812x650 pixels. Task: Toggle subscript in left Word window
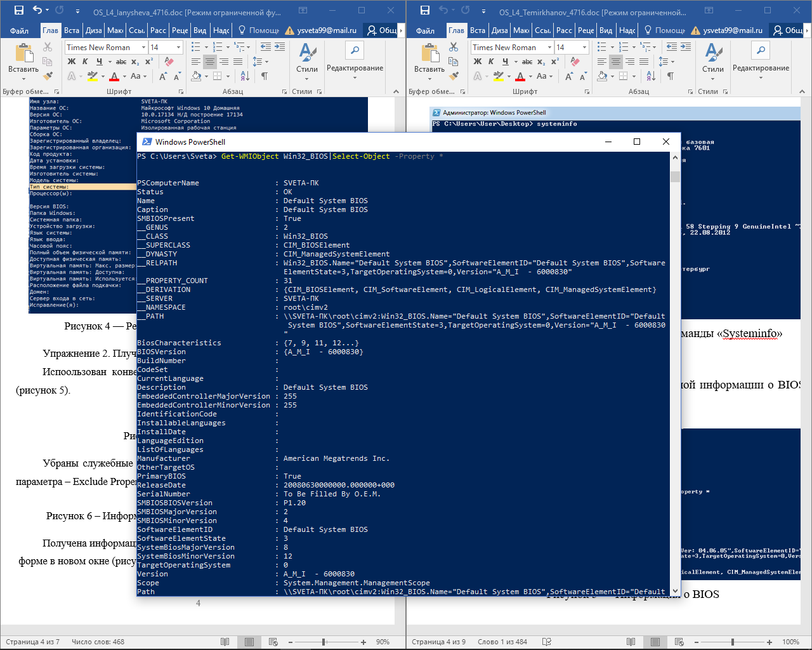click(135, 62)
